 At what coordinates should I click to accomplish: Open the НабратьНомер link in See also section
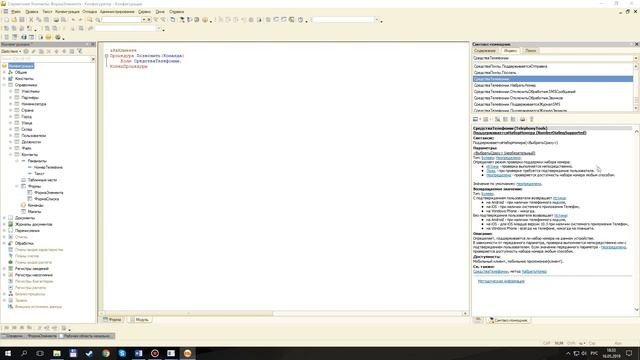534,271
